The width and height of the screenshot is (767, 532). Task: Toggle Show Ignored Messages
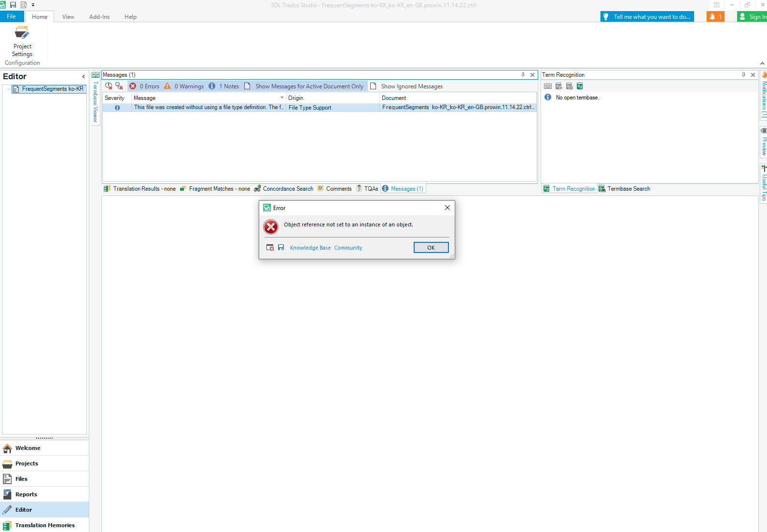[x=406, y=86]
